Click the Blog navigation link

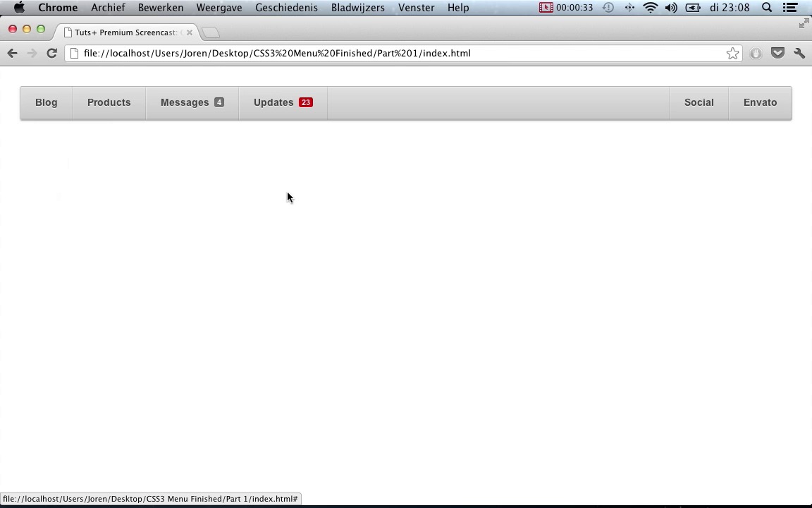[x=46, y=102]
